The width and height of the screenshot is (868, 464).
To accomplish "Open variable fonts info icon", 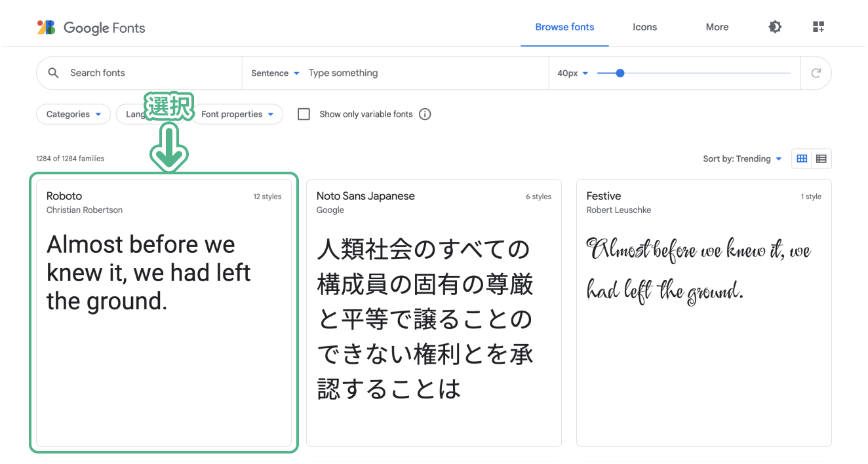I will coord(425,114).
